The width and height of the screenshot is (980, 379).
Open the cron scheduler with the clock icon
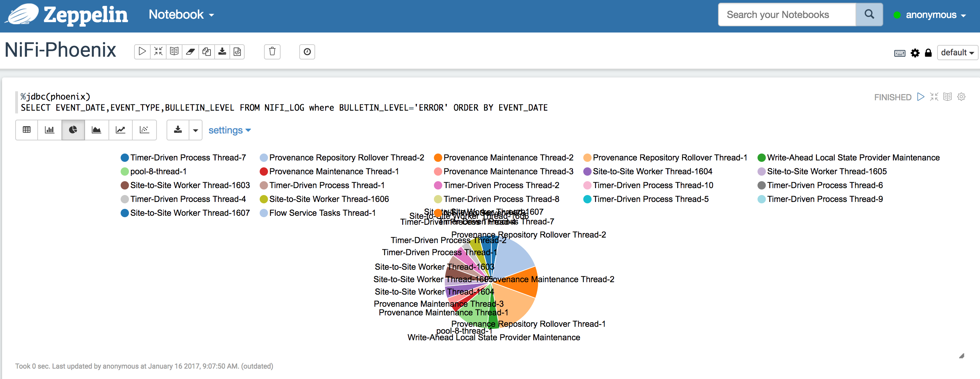(307, 52)
